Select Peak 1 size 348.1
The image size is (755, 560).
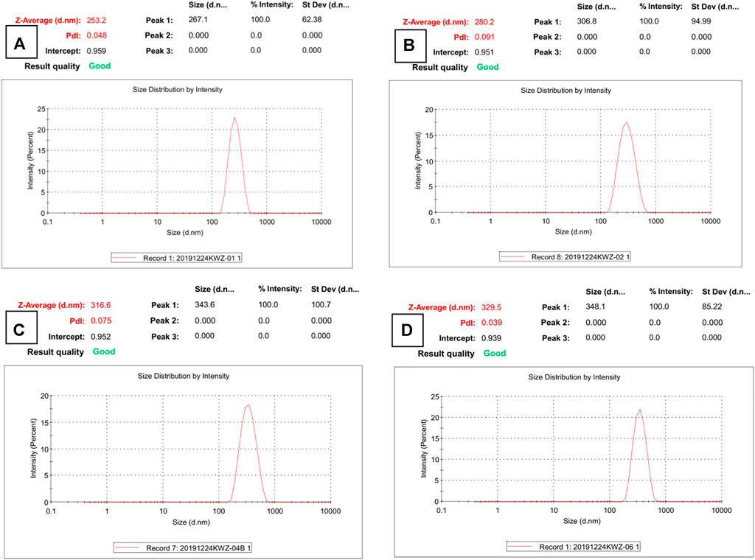click(x=596, y=307)
